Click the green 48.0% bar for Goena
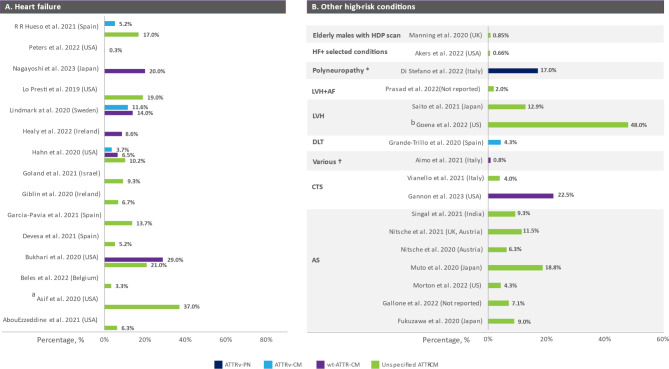The height and width of the screenshot is (369, 669). [x=558, y=125]
